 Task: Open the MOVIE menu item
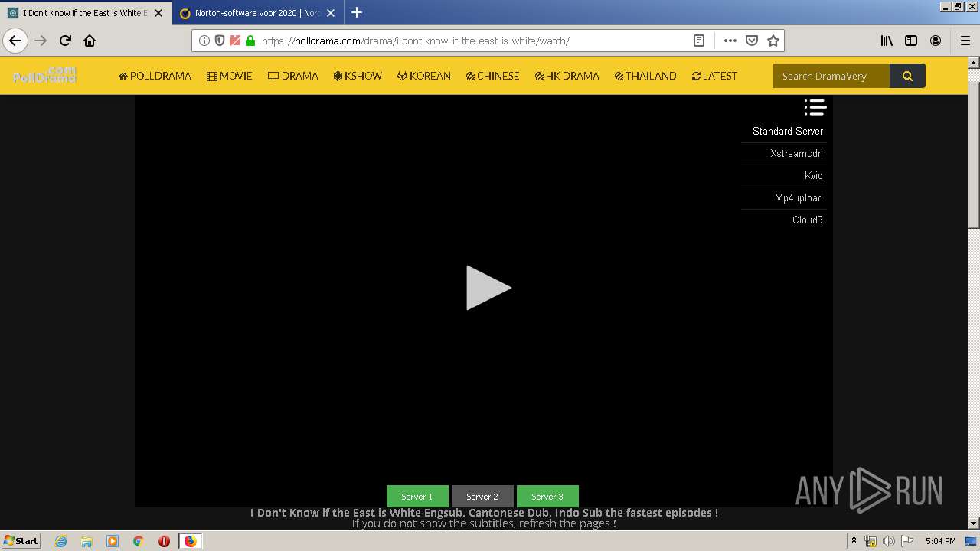click(x=230, y=76)
